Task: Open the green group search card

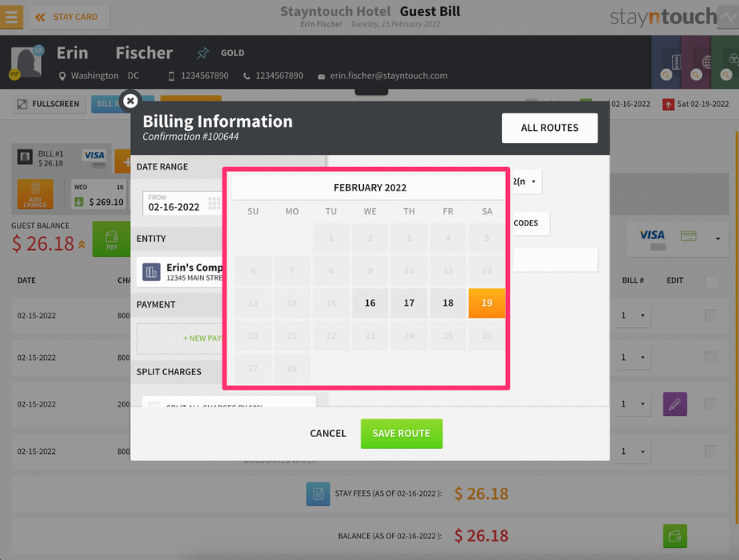Action: coord(726,63)
